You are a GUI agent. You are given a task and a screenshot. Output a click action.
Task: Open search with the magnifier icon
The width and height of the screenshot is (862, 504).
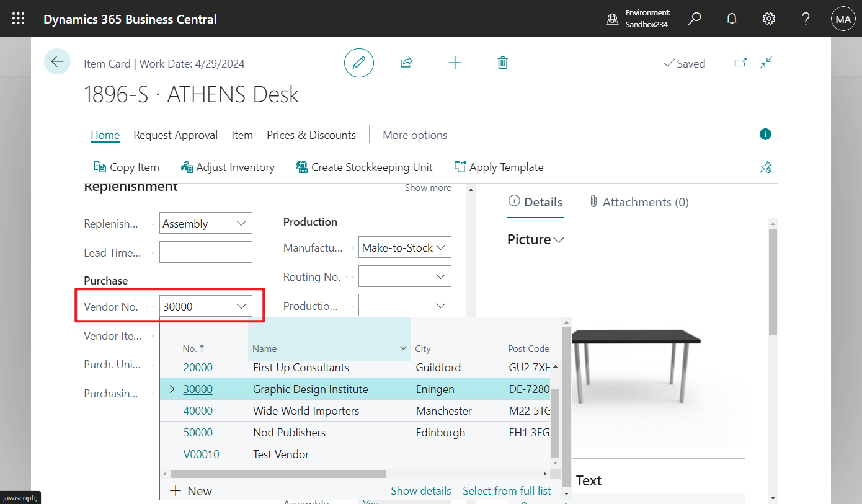[695, 19]
